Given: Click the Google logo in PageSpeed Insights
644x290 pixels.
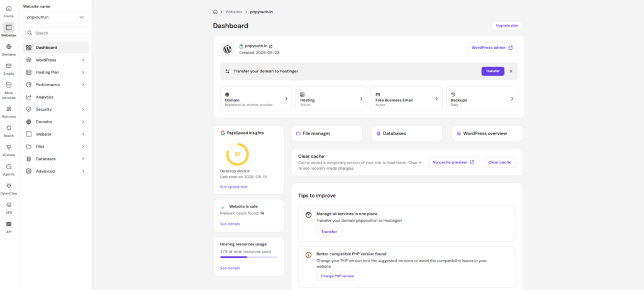Looking at the screenshot, I should [222, 133].
